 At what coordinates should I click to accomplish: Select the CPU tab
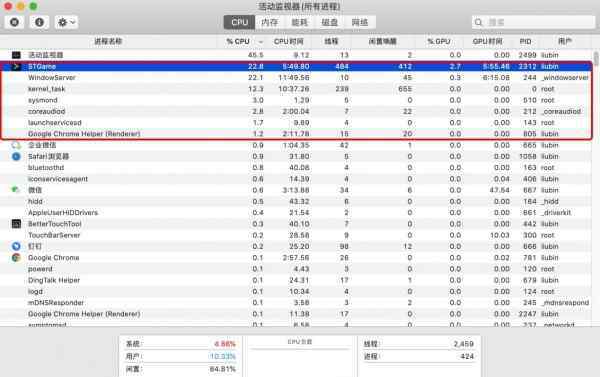click(x=240, y=22)
